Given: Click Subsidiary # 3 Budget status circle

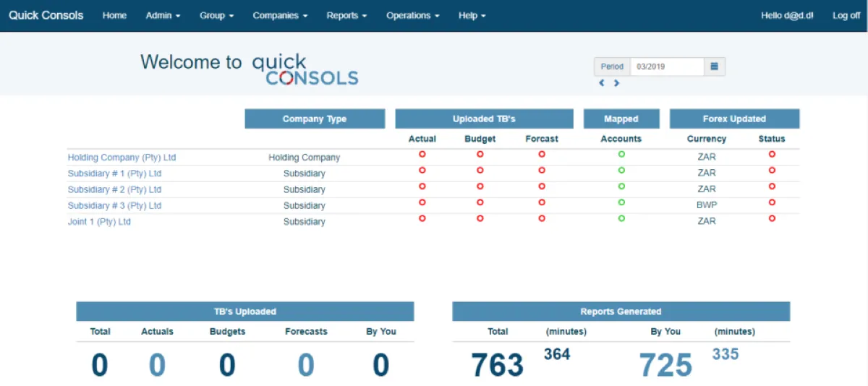Looking at the screenshot, I should [480, 202].
